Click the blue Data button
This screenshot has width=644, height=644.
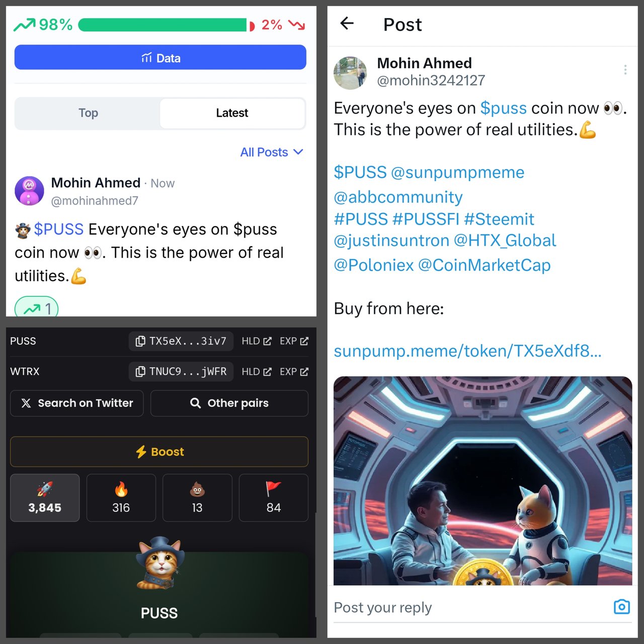(x=160, y=57)
